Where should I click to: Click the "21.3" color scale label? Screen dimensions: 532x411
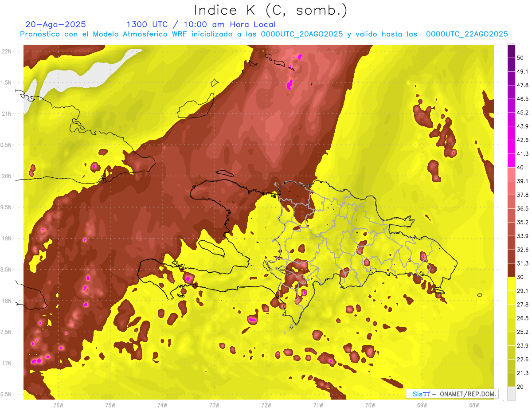[522, 373]
